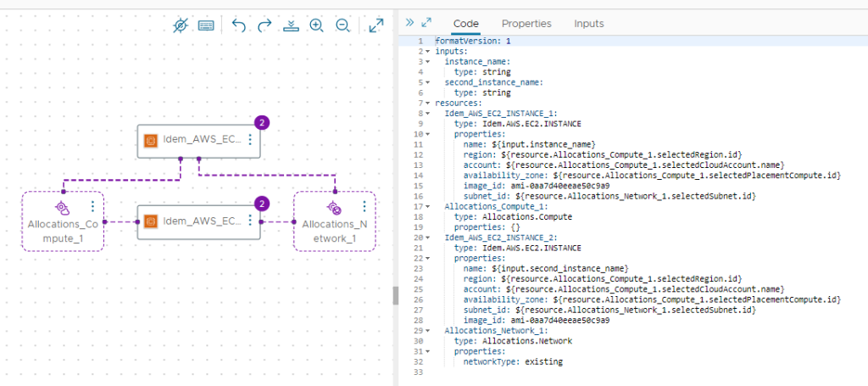Zoom in on the design canvas
This screenshot has width=868, height=386.
tap(316, 25)
